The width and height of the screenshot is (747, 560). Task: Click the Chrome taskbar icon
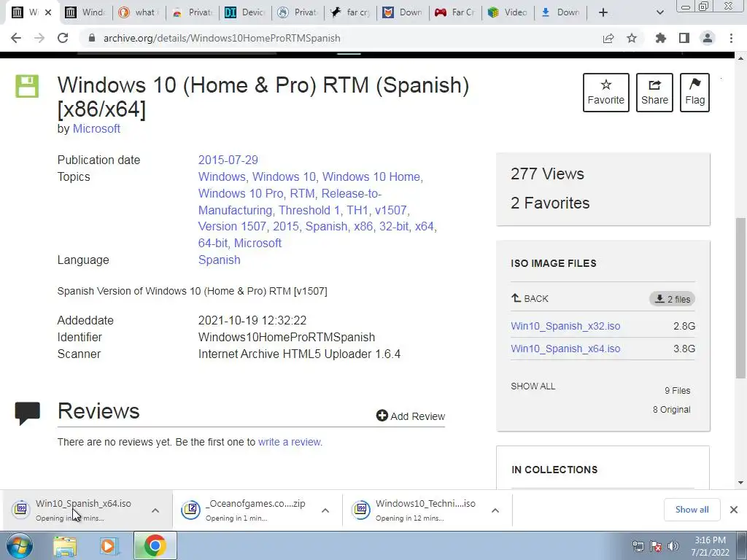coord(155,545)
